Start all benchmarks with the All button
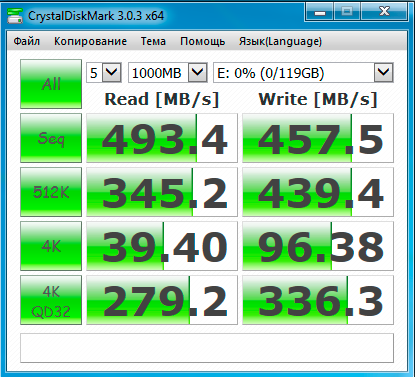This screenshot has height=377, width=415. click(51, 84)
